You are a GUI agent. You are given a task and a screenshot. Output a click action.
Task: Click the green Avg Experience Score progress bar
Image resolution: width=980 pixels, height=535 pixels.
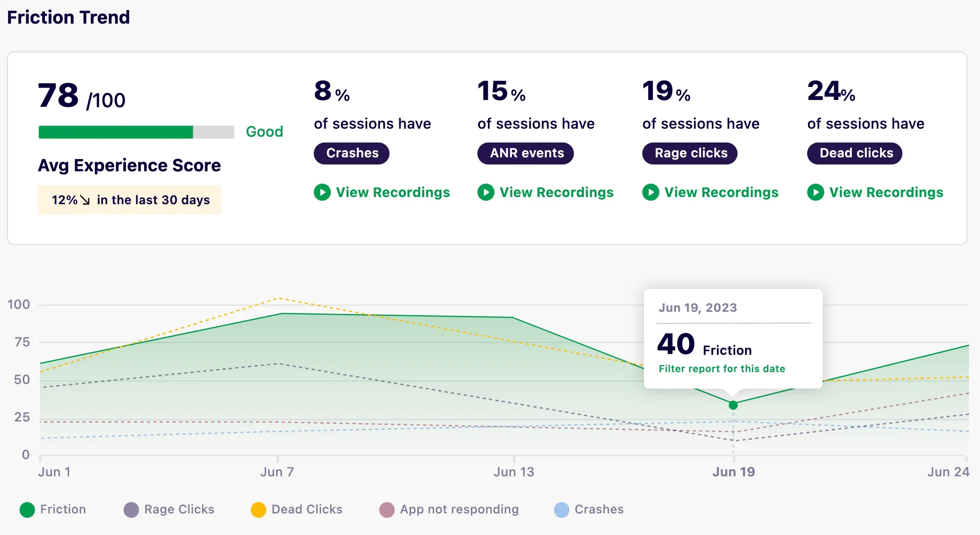click(x=115, y=131)
